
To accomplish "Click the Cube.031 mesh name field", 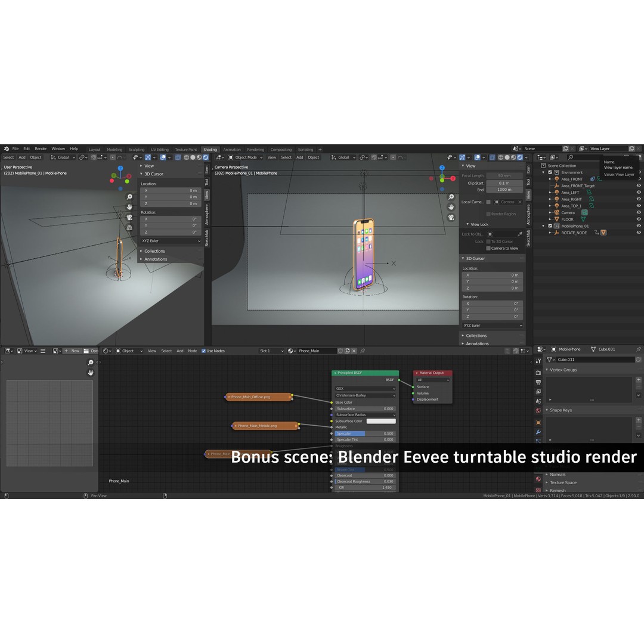I will (x=595, y=360).
